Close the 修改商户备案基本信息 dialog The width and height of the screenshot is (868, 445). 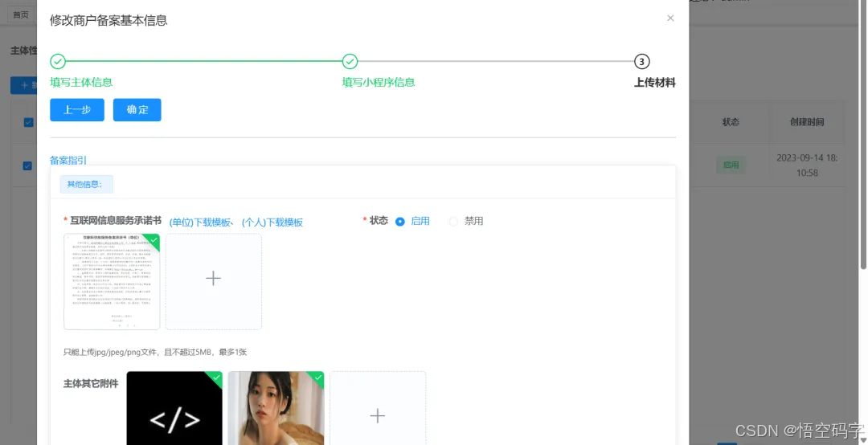click(670, 18)
